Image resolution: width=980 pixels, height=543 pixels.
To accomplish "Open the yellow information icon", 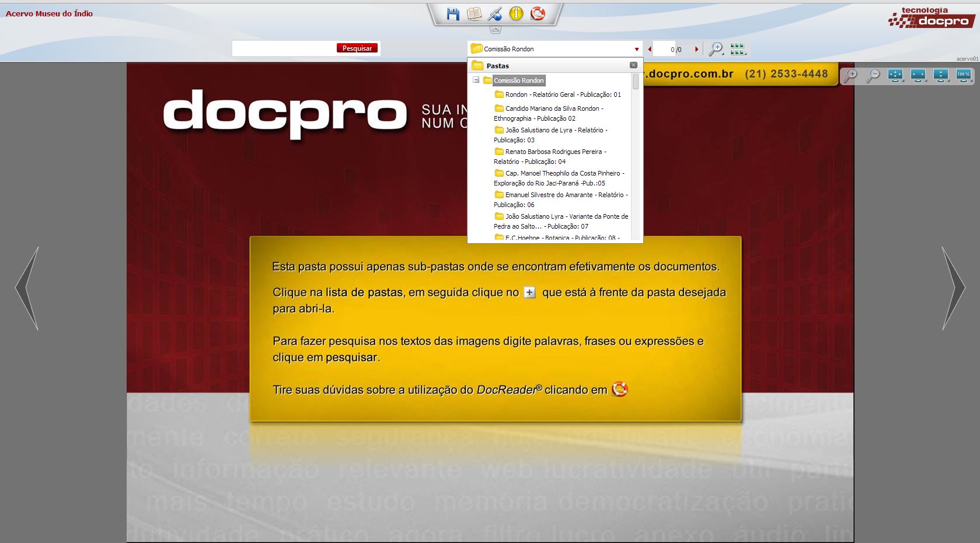I will 516,14.
